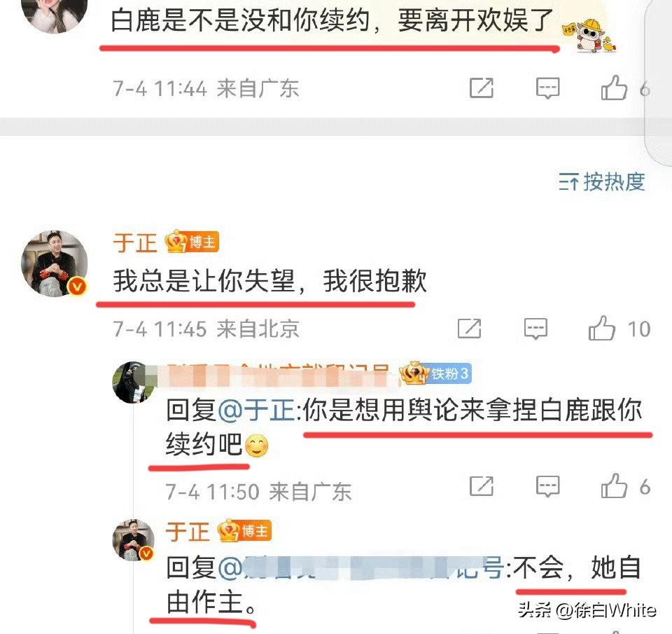Like the top comment with thumbs up
This screenshot has width=672, height=634.
(614, 88)
